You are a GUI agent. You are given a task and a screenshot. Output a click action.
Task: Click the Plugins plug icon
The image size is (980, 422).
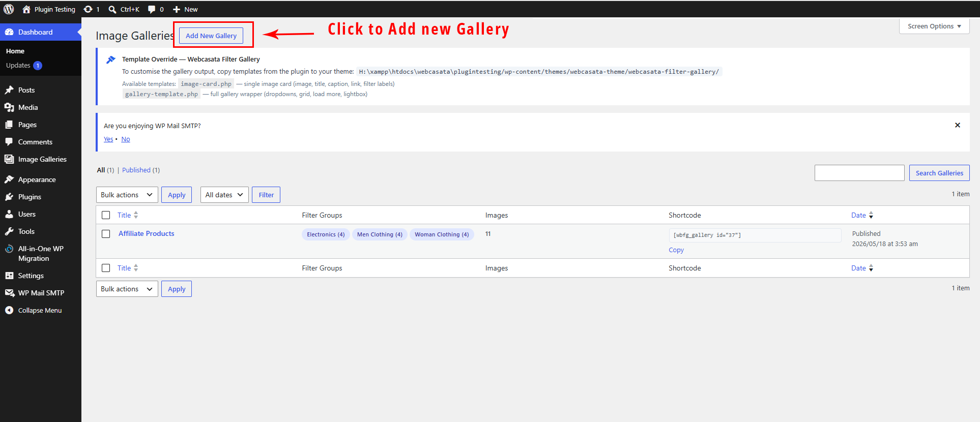pos(9,197)
